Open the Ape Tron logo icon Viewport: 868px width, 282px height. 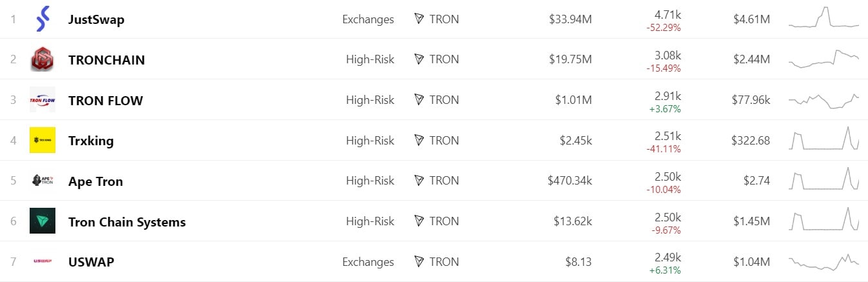click(x=43, y=181)
